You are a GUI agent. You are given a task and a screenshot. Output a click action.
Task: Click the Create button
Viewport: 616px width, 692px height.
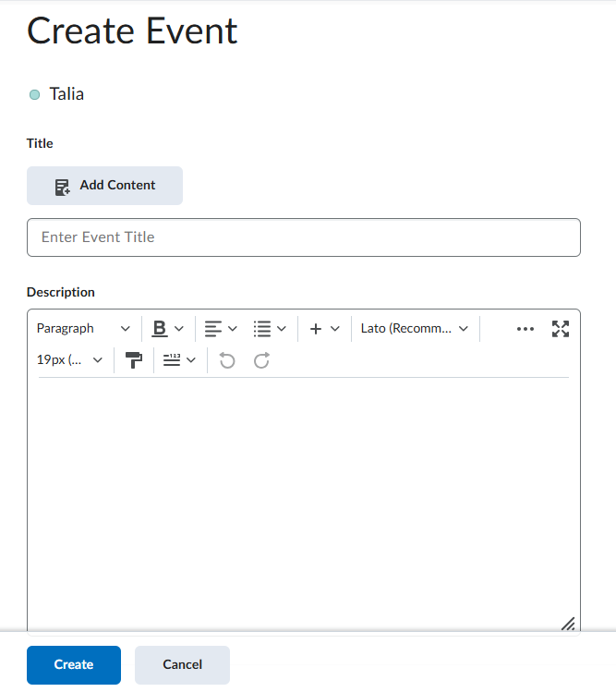(74, 665)
